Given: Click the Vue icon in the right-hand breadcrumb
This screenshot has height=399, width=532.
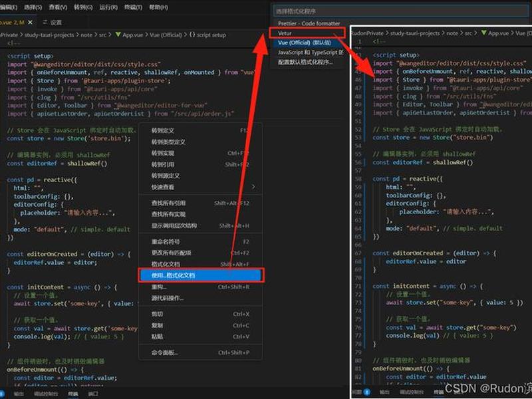Looking at the screenshot, I should point(484,33).
